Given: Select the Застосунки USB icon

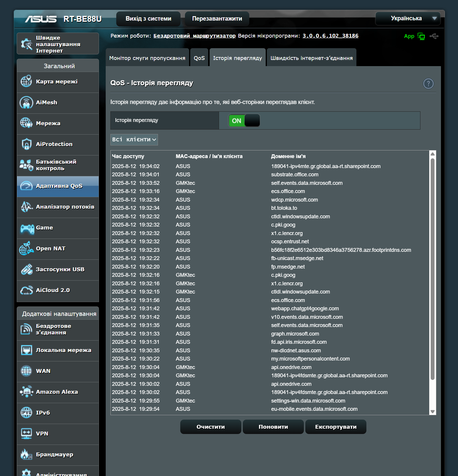Looking at the screenshot, I should pos(26,269).
